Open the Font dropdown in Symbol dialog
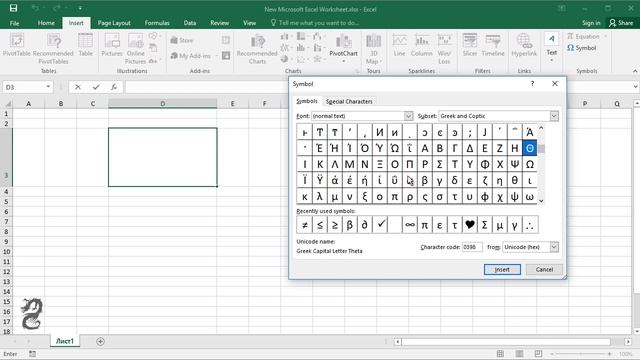The image size is (640, 360). tap(409, 116)
